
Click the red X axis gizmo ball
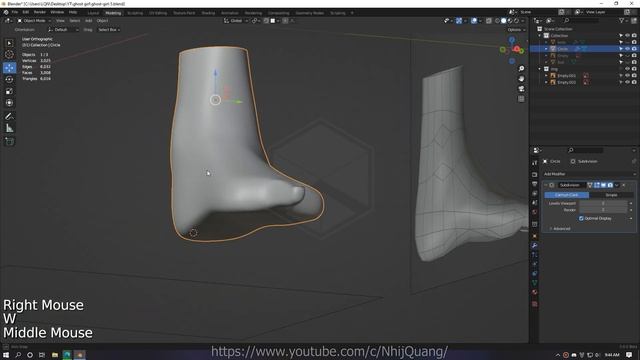click(517, 49)
